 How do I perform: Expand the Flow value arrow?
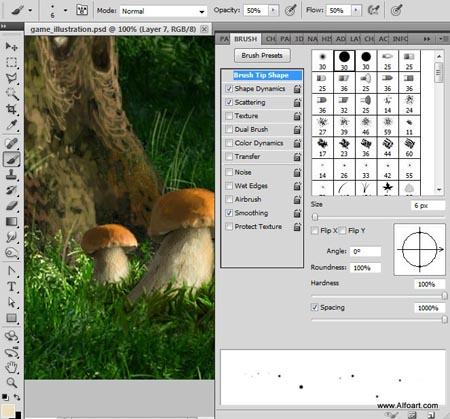point(356,10)
